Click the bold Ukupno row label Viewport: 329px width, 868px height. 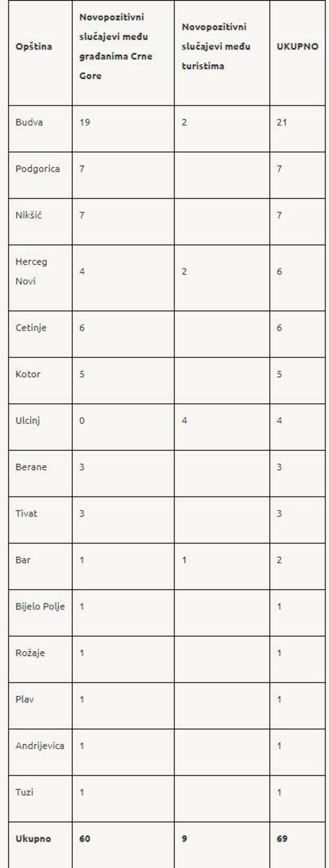pos(33,839)
